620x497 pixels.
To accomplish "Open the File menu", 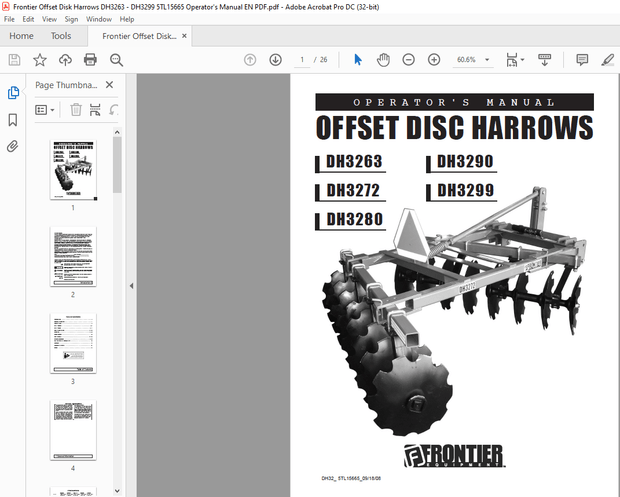I will tap(9, 19).
